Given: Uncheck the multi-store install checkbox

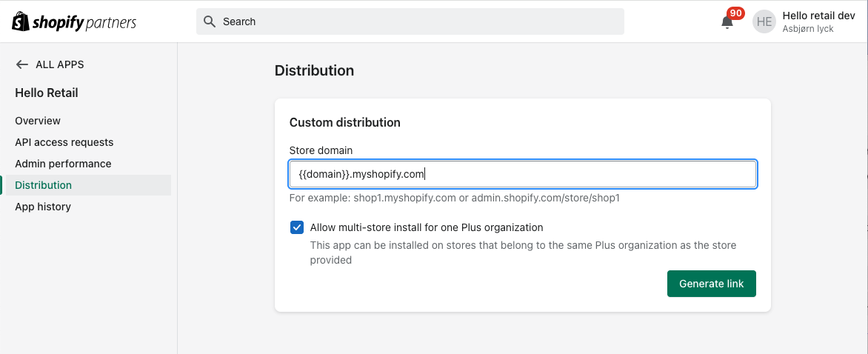Looking at the screenshot, I should point(297,227).
